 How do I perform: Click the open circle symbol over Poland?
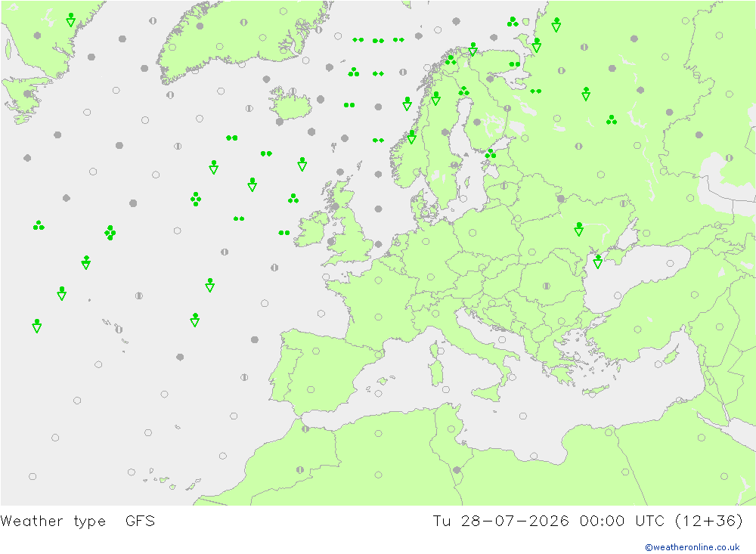[472, 233]
